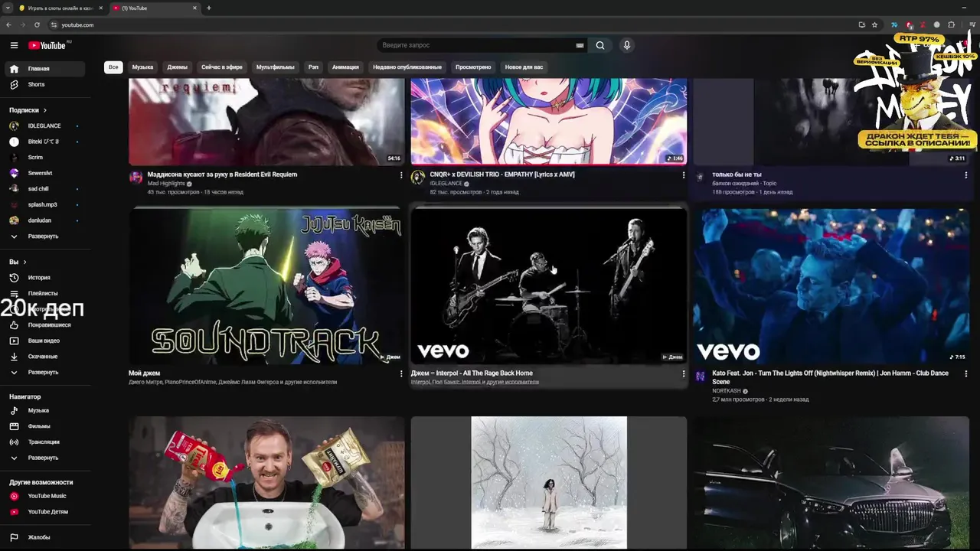This screenshot has height=551, width=980.
Task: Open the Chrome tab search dropdown arrow
Action: [x=8, y=8]
